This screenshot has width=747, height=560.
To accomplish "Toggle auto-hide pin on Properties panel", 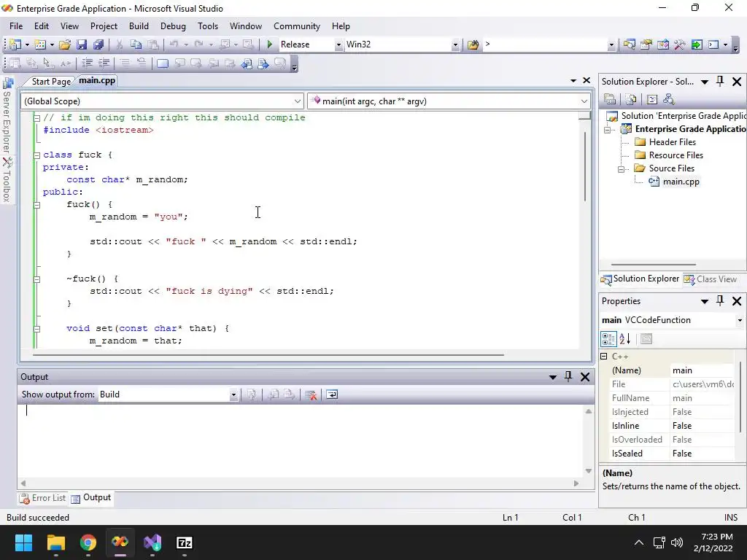I will tap(720, 300).
